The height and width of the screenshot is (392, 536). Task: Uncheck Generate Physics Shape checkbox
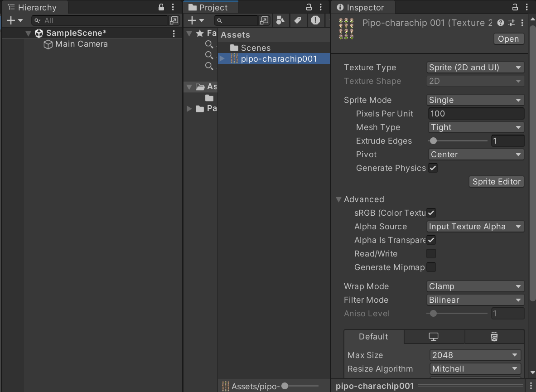(x=433, y=168)
